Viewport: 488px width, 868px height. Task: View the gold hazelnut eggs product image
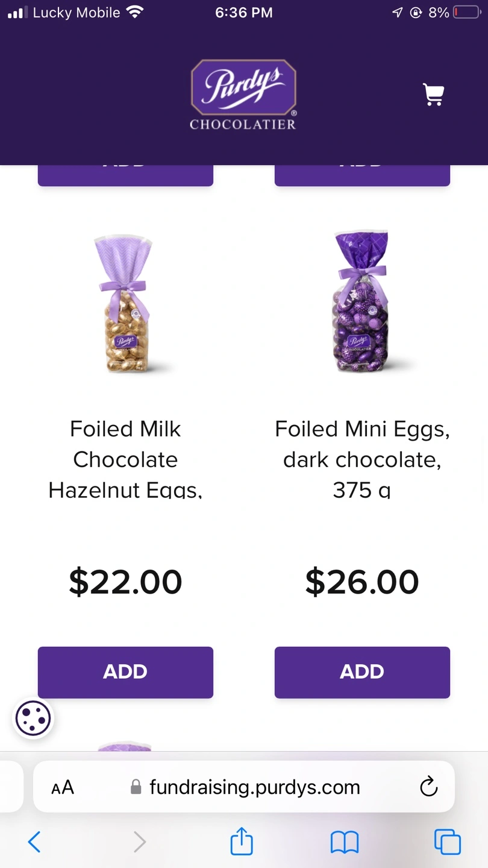(x=125, y=304)
